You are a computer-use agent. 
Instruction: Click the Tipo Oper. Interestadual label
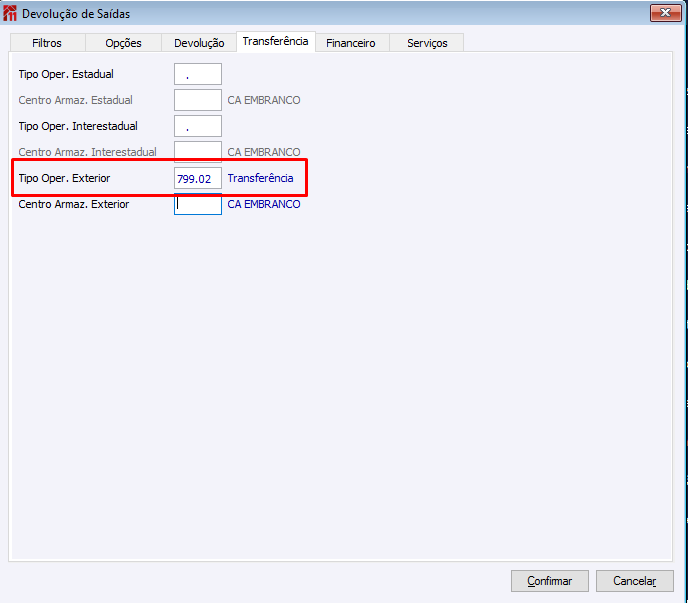click(x=78, y=126)
